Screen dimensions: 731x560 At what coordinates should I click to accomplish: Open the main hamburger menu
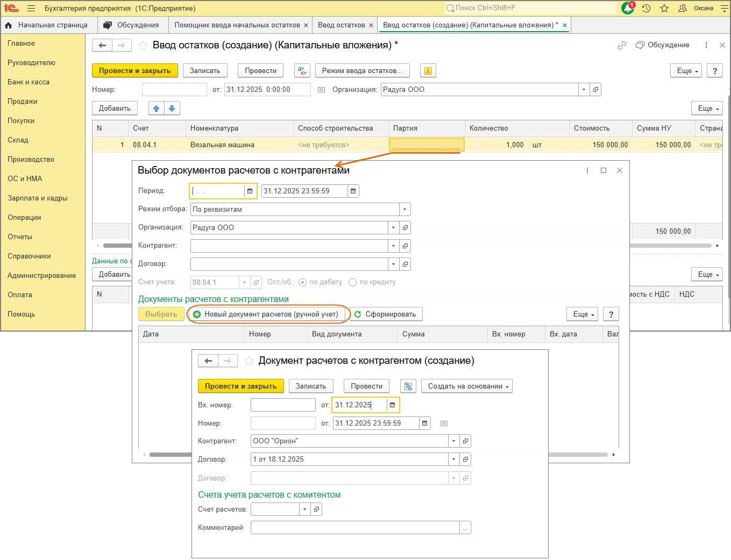pos(31,8)
